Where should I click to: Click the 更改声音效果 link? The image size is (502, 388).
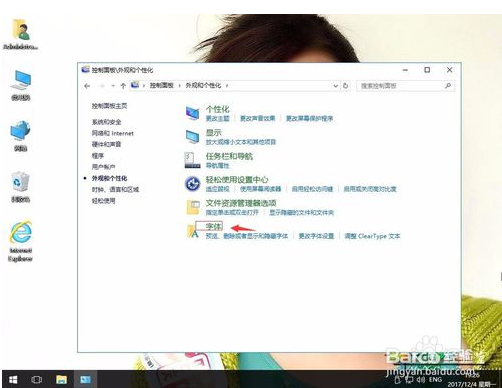coord(258,118)
